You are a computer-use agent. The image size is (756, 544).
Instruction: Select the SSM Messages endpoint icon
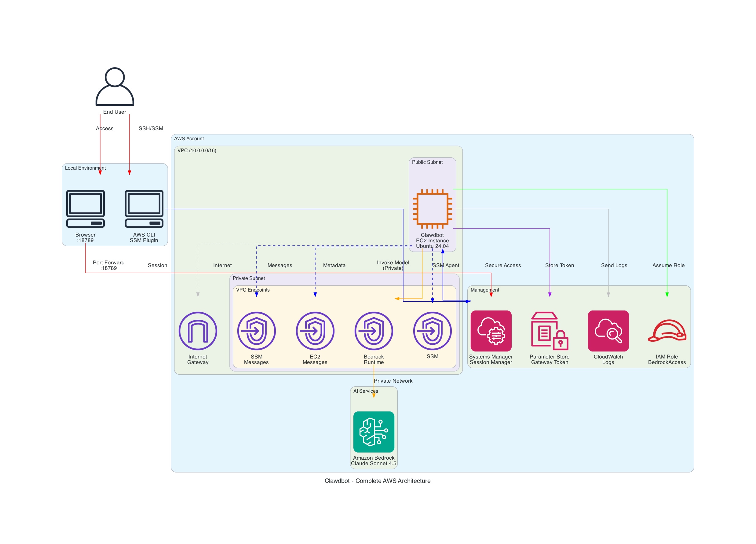(x=256, y=331)
